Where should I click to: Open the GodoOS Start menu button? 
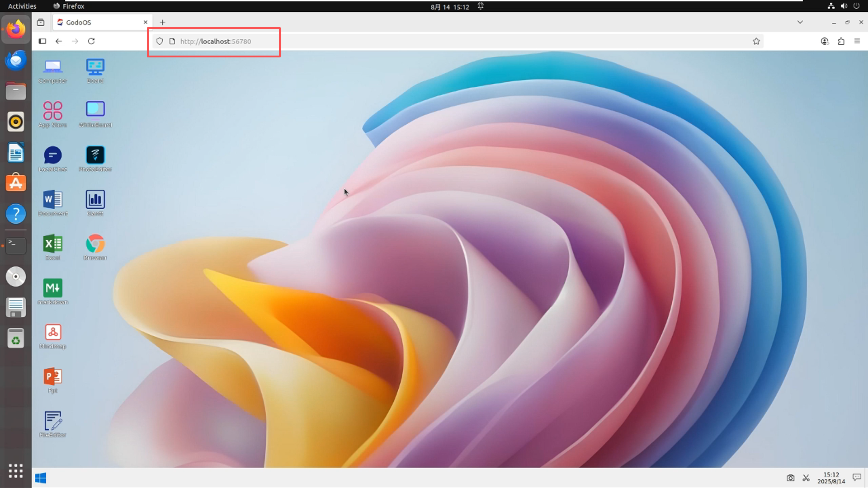(x=41, y=478)
